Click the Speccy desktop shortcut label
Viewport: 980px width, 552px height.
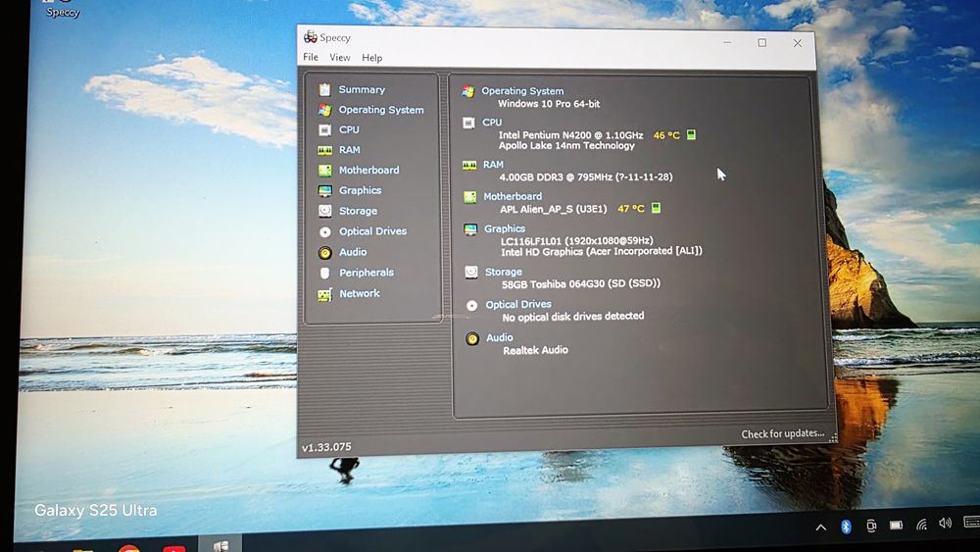click(63, 12)
